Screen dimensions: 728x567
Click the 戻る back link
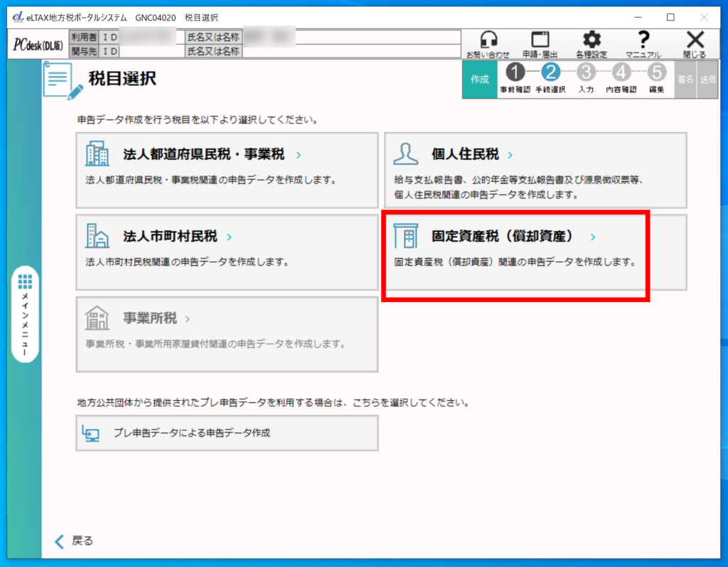click(x=74, y=541)
